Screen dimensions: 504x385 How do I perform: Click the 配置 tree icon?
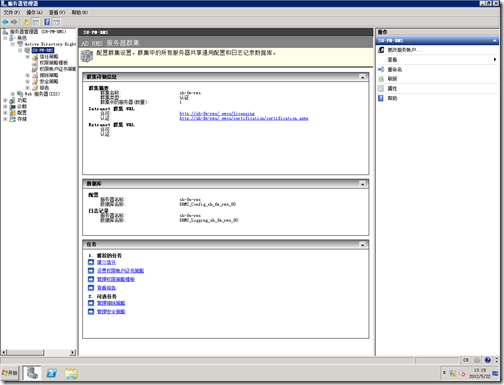(x=12, y=113)
